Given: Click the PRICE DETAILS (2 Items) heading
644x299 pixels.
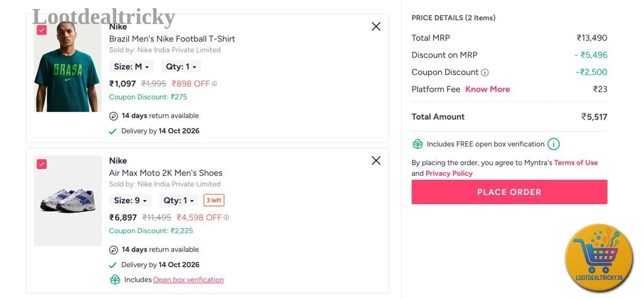Looking at the screenshot, I should (453, 18).
